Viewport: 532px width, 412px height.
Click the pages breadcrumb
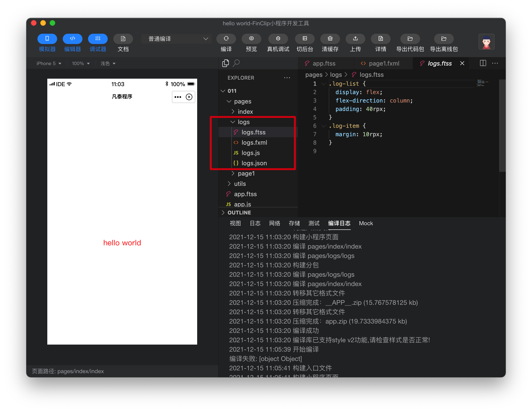(314, 75)
